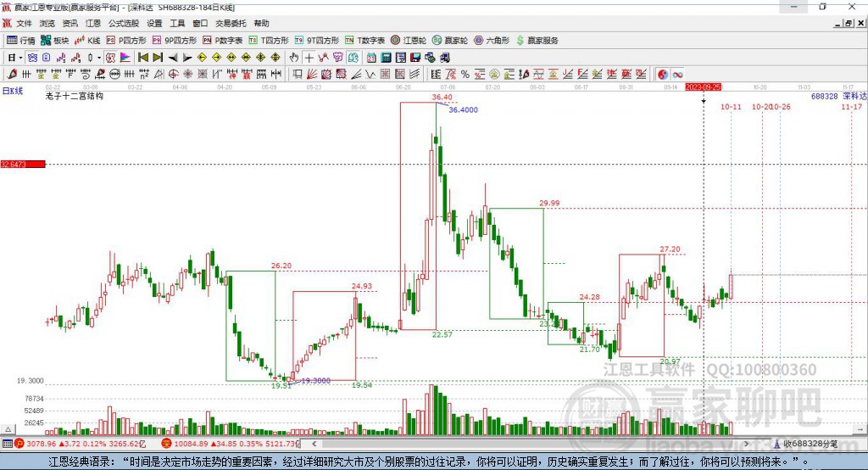Open the P四方形 tool

[127, 41]
